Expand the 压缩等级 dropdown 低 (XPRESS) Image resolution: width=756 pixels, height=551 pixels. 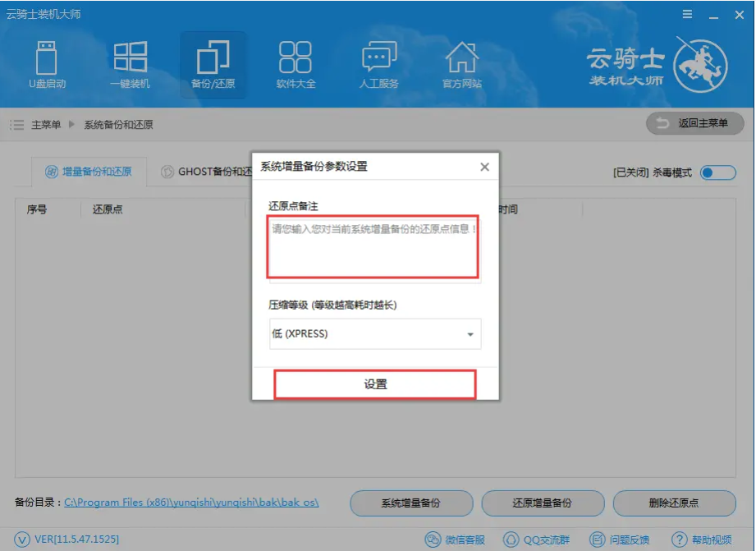tap(375, 334)
